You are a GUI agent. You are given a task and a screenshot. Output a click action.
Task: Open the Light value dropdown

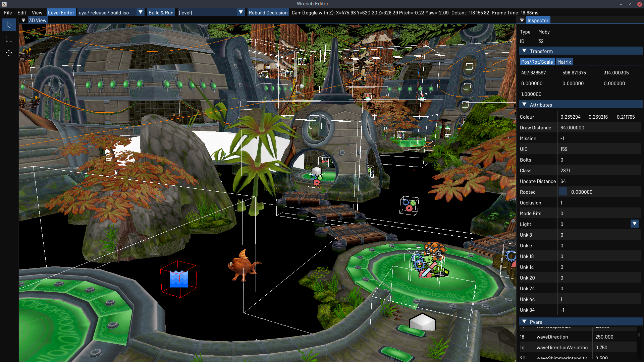(634, 224)
